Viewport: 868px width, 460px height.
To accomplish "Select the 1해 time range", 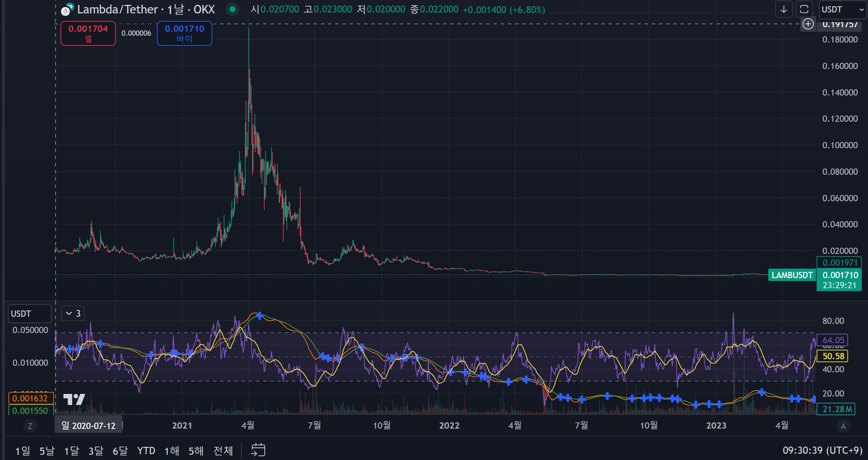I will point(171,451).
